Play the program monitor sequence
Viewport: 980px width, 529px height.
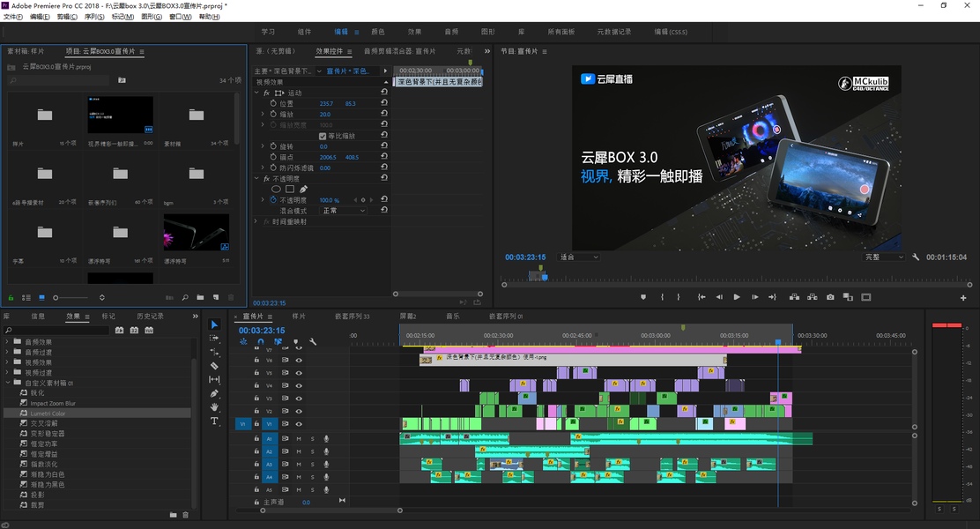click(737, 297)
